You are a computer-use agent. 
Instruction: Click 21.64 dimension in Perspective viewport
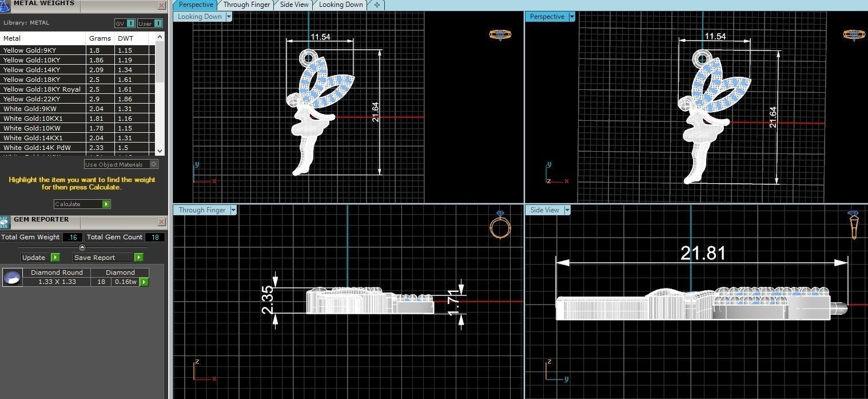[773, 117]
